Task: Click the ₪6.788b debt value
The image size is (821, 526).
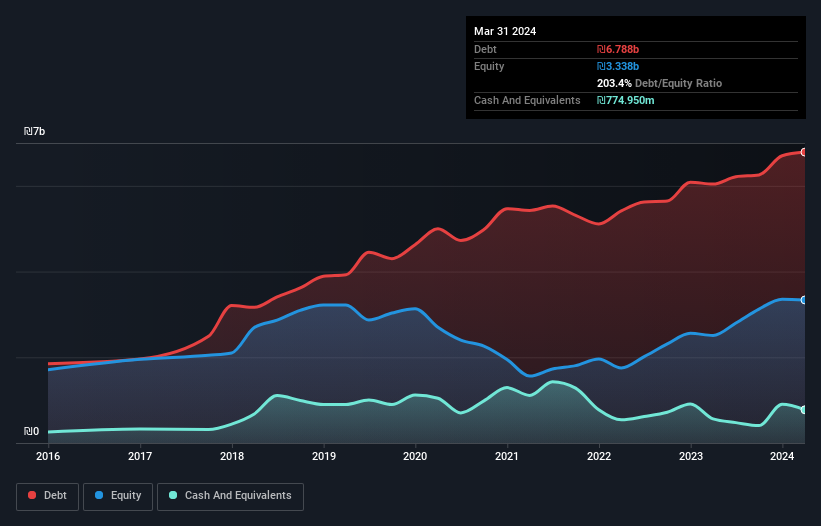Action: tap(618, 49)
